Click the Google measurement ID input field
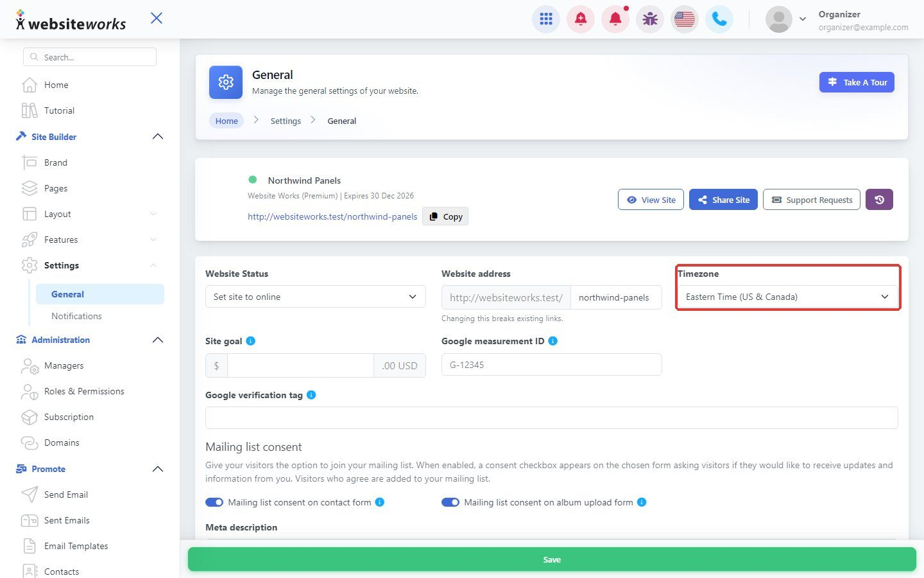The image size is (924, 578). pyautogui.click(x=552, y=365)
